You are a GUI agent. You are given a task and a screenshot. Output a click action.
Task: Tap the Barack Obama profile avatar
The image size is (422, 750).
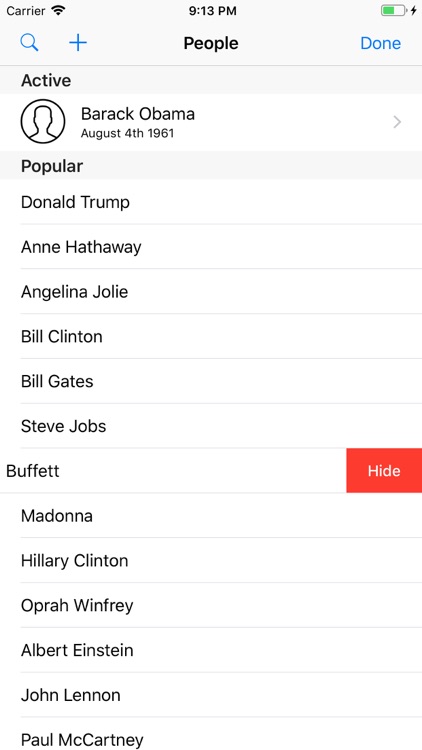pos(43,121)
